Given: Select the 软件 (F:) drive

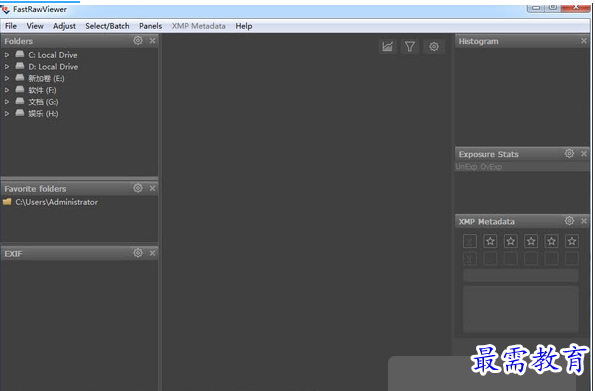Looking at the screenshot, I should (42, 90).
